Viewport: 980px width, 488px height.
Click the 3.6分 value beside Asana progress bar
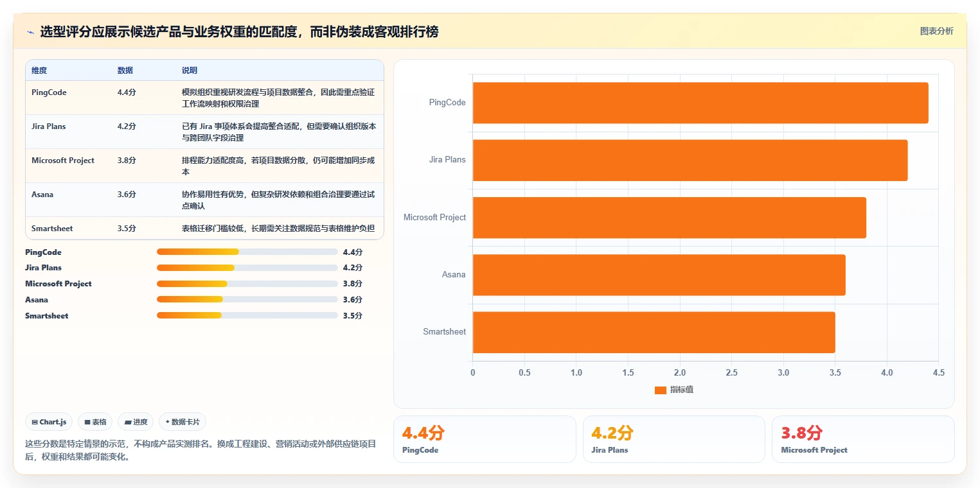point(353,300)
